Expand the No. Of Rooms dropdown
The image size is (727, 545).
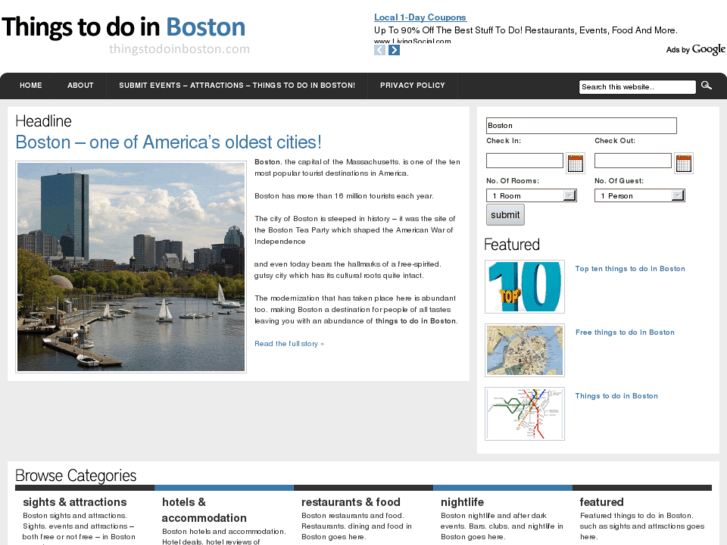pos(531,196)
